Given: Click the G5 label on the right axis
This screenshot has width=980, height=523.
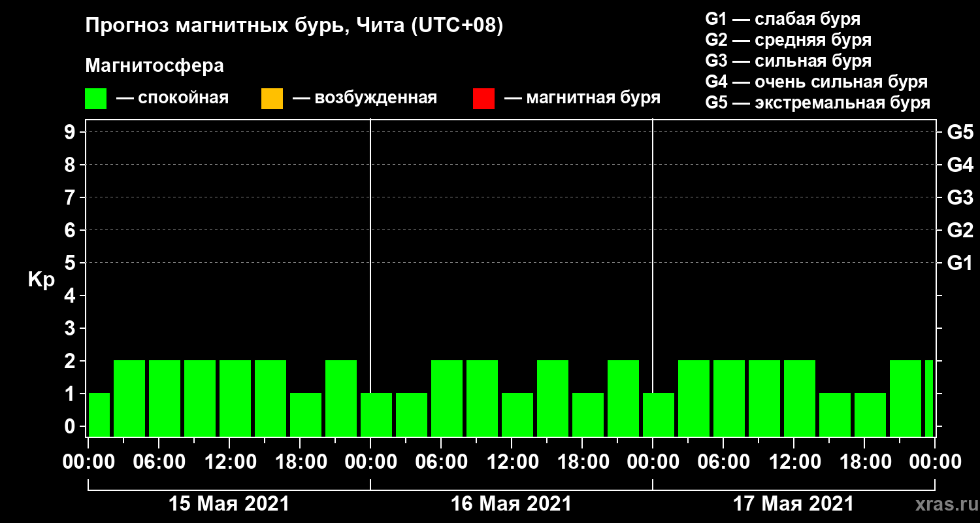Looking at the screenshot, I should tap(960, 132).
